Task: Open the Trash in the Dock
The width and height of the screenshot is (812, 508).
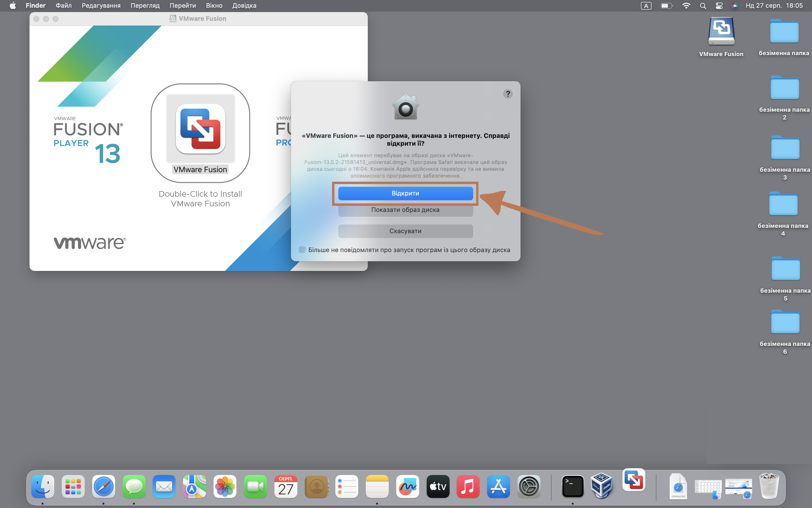Action: [769, 486]
